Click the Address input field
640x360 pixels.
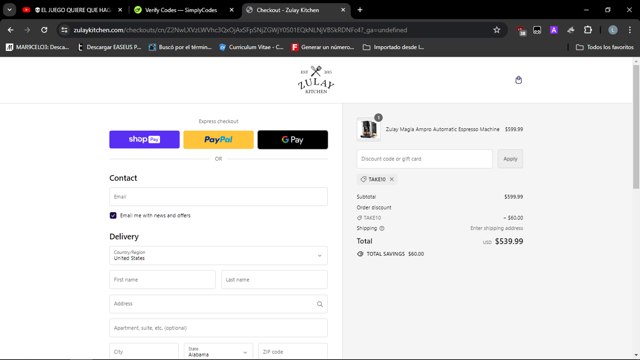(x=218, y=304)
